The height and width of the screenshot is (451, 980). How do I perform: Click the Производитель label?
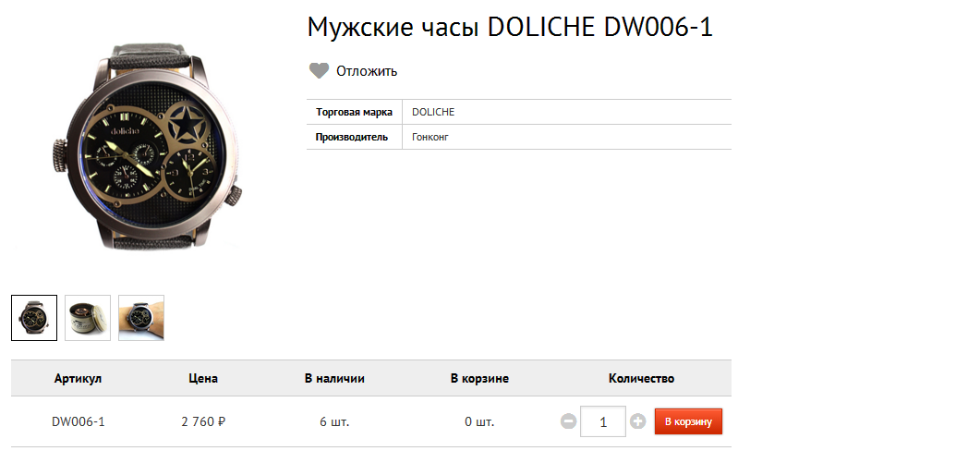coord(352,137)
